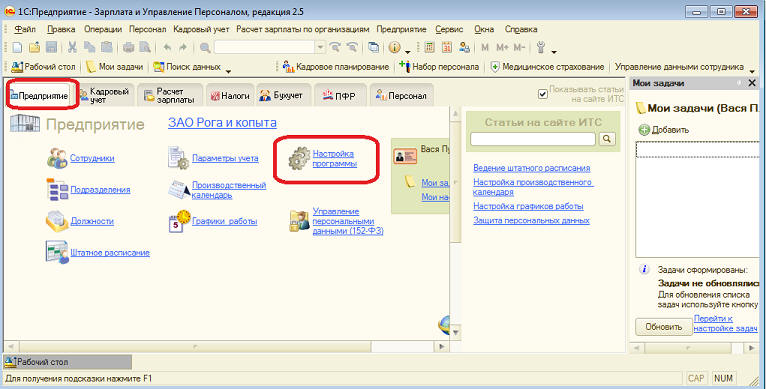This screenshot has width=766, height=389.
Task: Switch to the Налоги tab
Action: pos(230,95)
